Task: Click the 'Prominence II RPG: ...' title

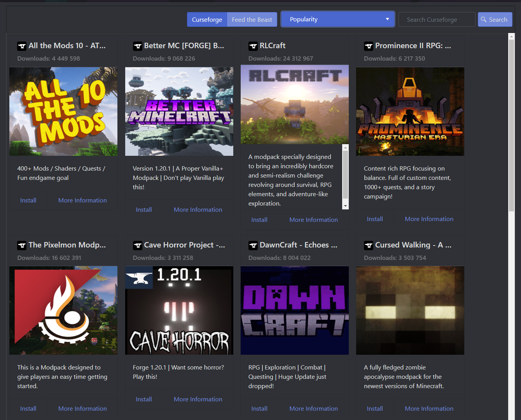Action: pyautogui.click(x=413, y=46)
